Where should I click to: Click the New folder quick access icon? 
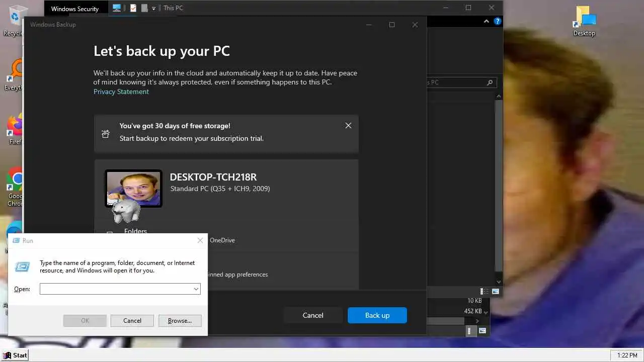pos(145,8)
